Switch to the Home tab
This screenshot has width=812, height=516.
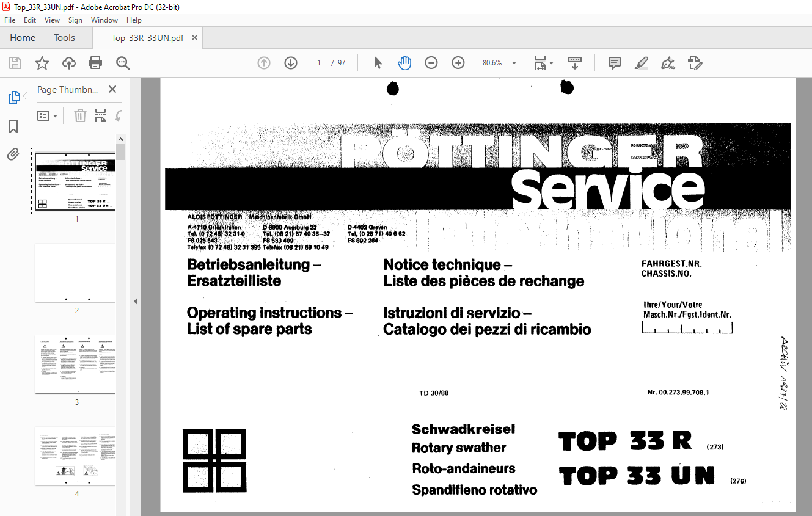(23, 38)
